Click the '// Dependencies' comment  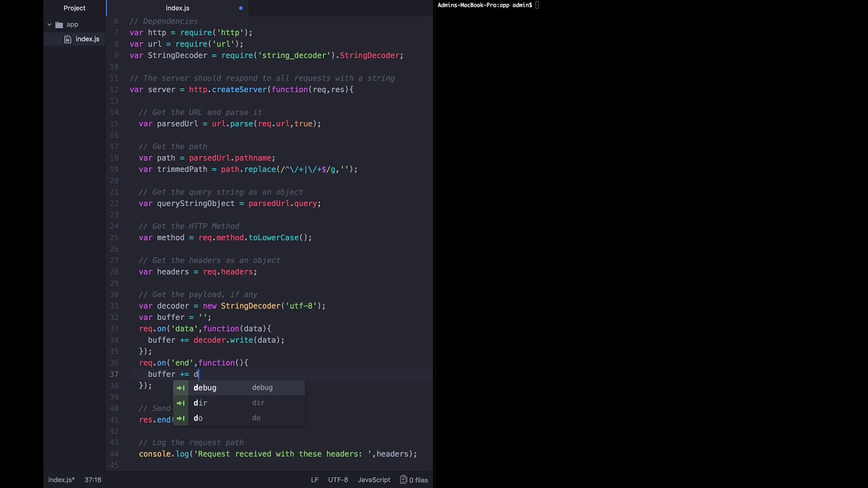click(163, 22)
